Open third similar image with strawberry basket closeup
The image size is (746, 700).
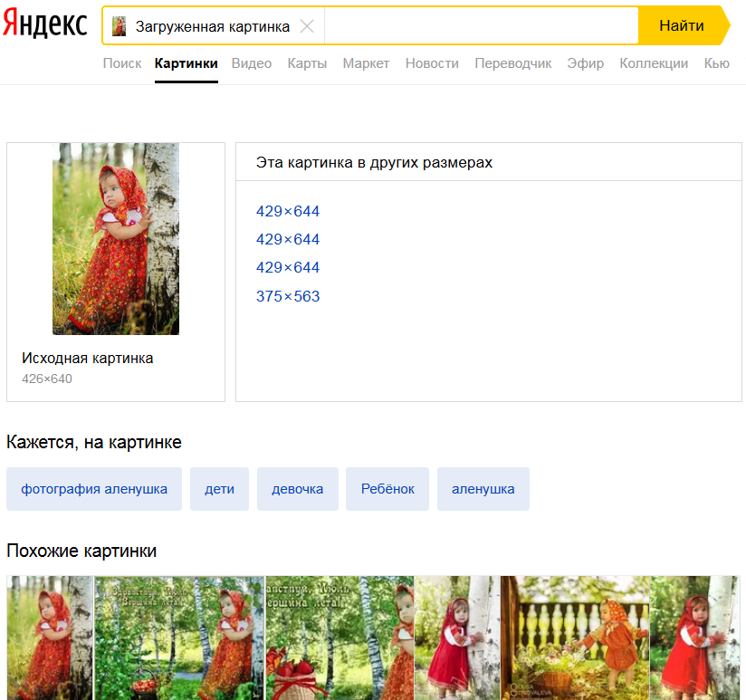point(340,638)
